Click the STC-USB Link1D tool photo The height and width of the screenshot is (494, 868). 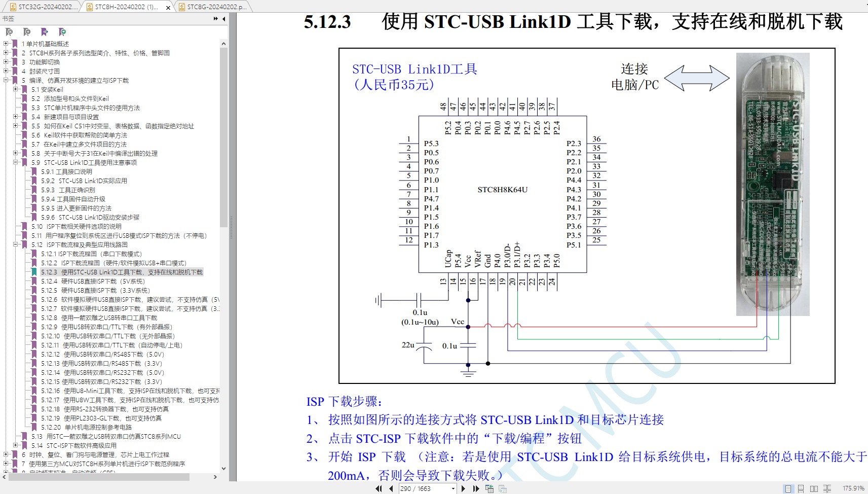772,185
